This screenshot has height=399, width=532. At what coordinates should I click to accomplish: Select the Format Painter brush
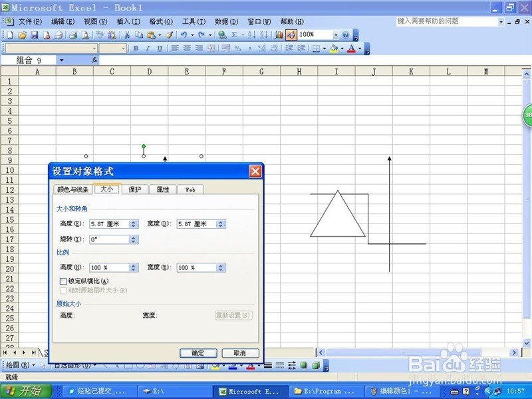[x=169, y=35]
